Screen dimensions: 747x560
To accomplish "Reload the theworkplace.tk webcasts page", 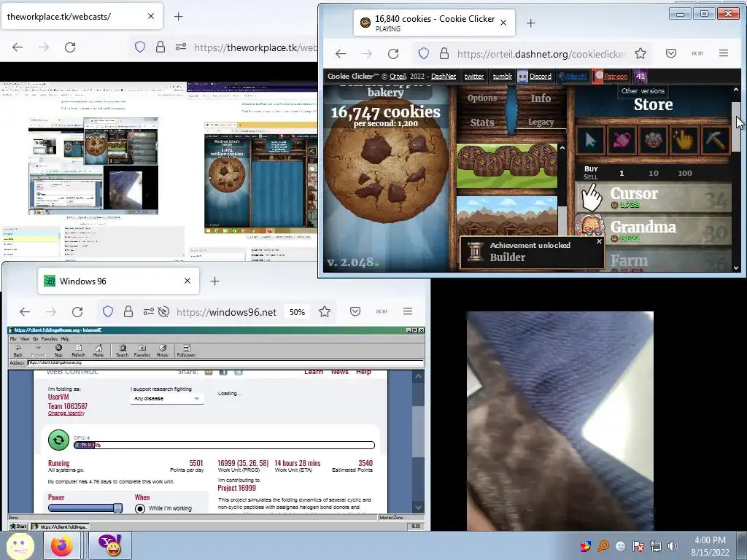I will [x=70, y=47].
